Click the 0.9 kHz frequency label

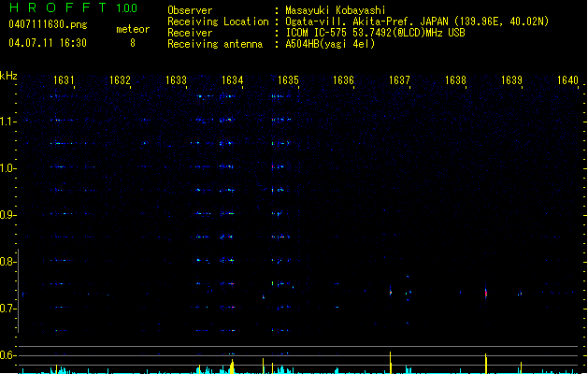pyautogui.click(x=7, y=215)
